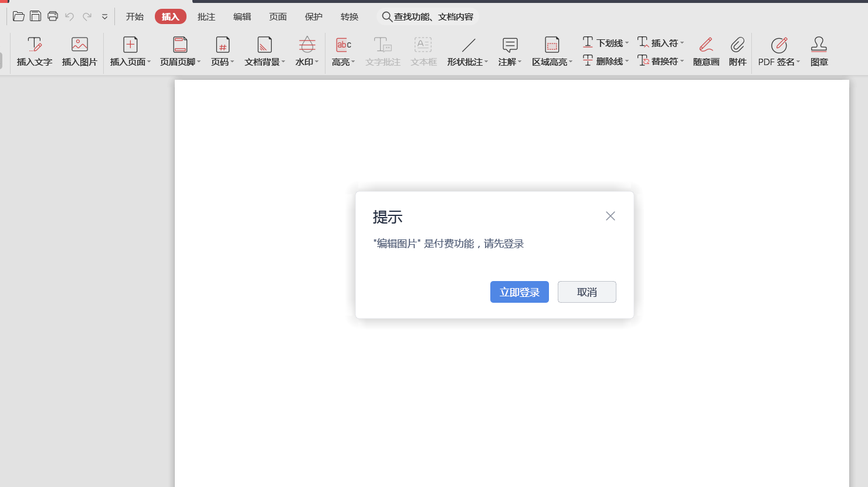This screenshot has height=487, width=868.
Task: Click the Redo arrow icon
Action: 87,16
